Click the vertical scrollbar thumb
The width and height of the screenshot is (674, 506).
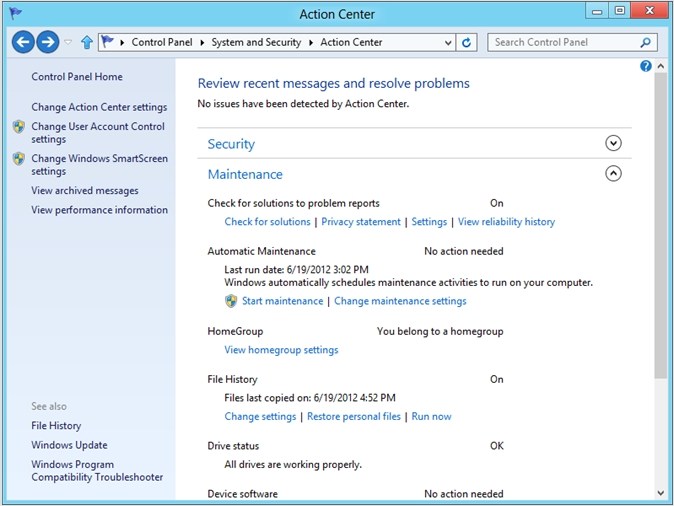tap(661, 226)
